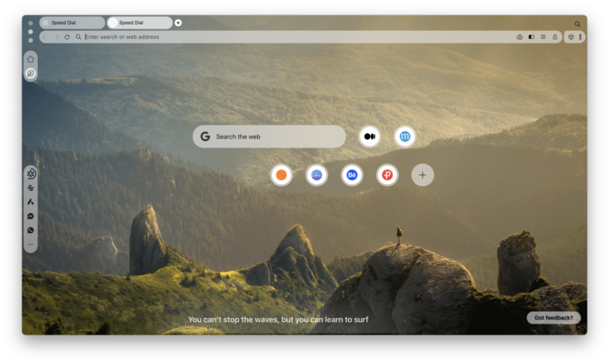Open the orange circle speed dial tile
This screenshot has height=364, width=609.
coord(282,174)
